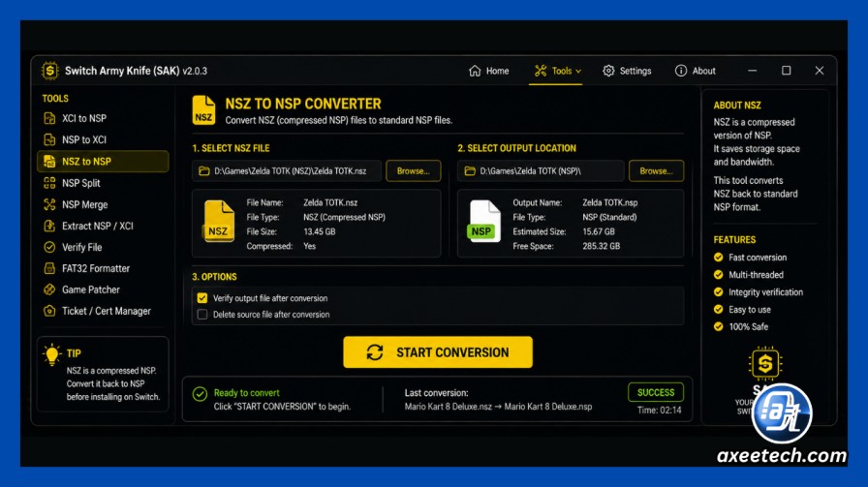Screen dimensions: 868x487
Task: Click the folder icon in NSZ file path
Action: [x=203, y=171]
